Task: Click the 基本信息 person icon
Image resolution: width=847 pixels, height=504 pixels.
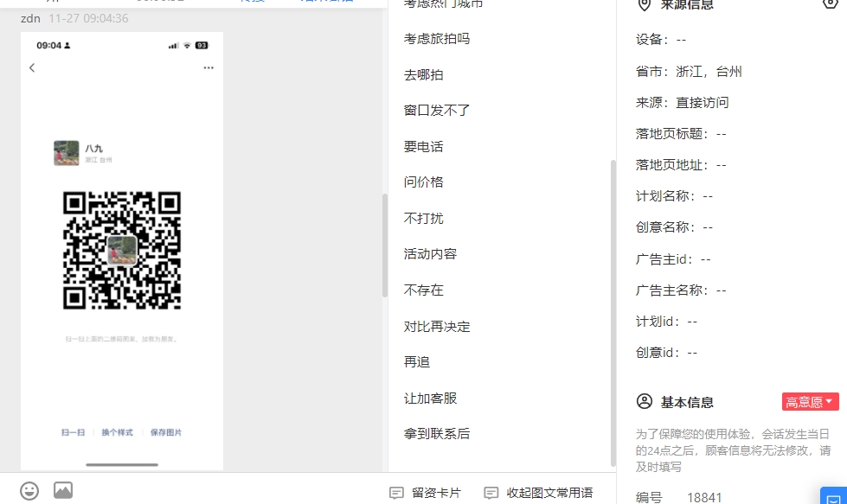Action: pos(645,401)
